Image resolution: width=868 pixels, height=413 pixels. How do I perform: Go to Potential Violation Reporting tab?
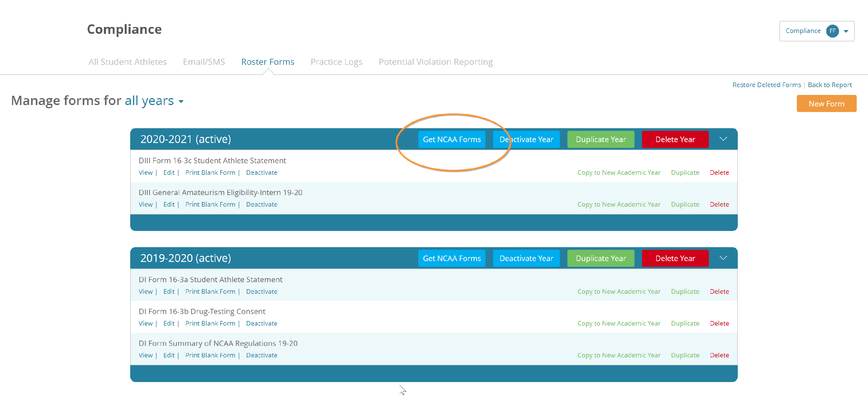[435, 62]
